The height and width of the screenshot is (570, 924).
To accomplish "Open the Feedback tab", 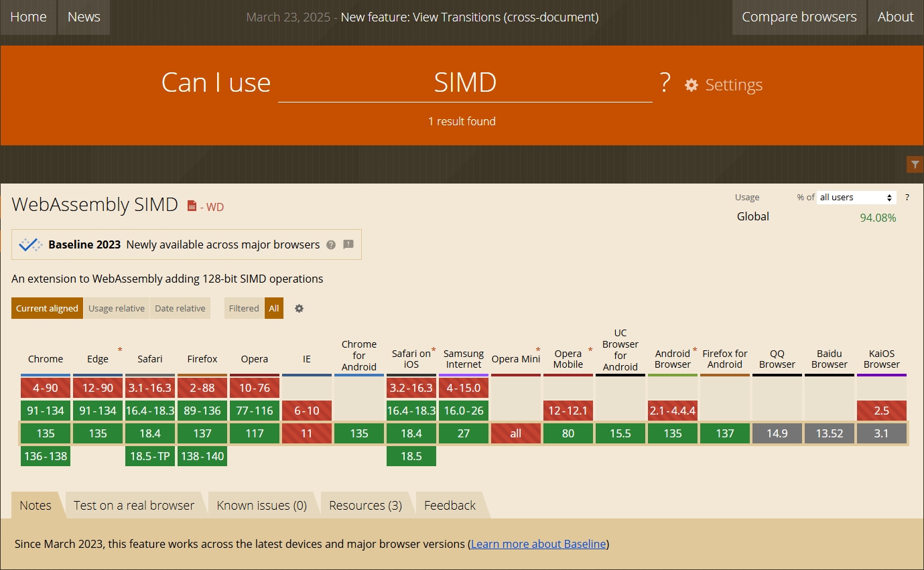I will (x=450, y=505).
